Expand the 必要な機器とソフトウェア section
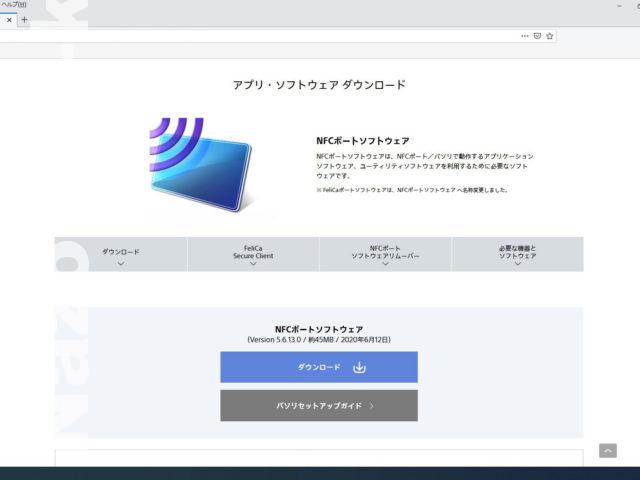Viewport: 640px width, 480px height. 517,254
